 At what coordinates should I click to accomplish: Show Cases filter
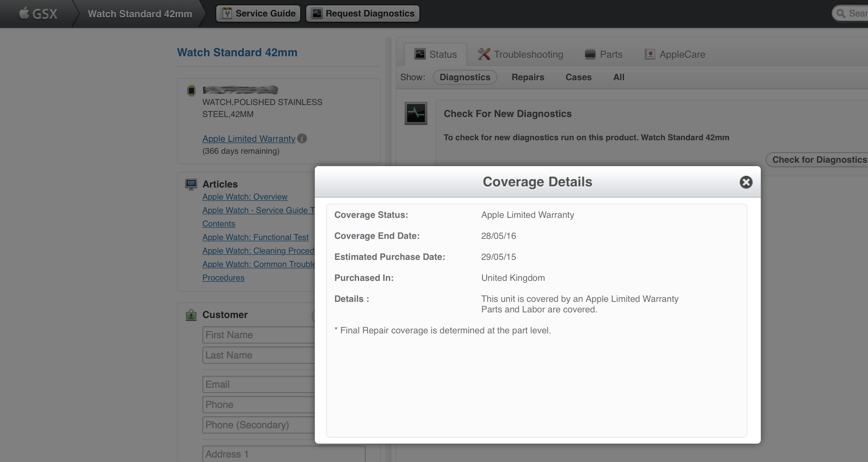click(x=578, y=77)
